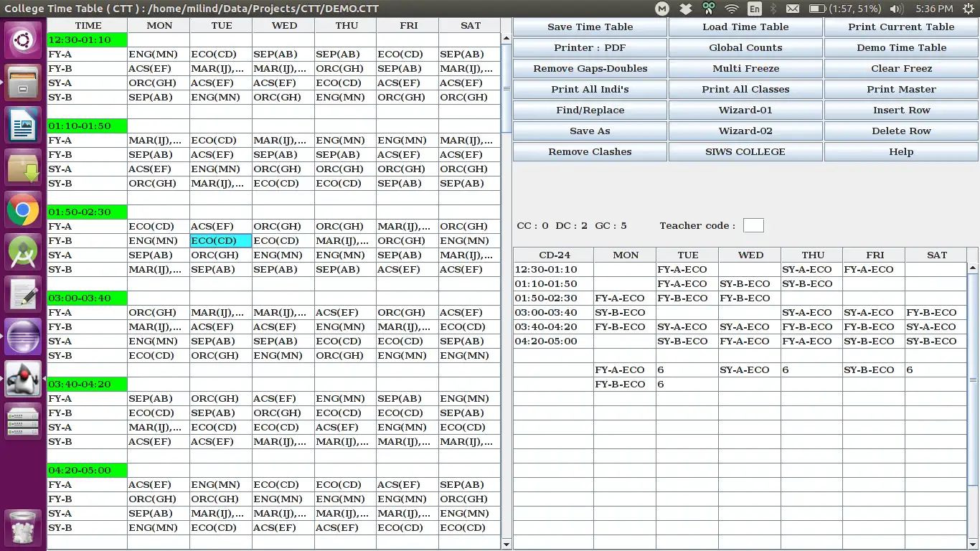Image resolution: width=980 pixels, height=551 pixels.
Task: Click the CD-24 column header
Action: [554, 255]
